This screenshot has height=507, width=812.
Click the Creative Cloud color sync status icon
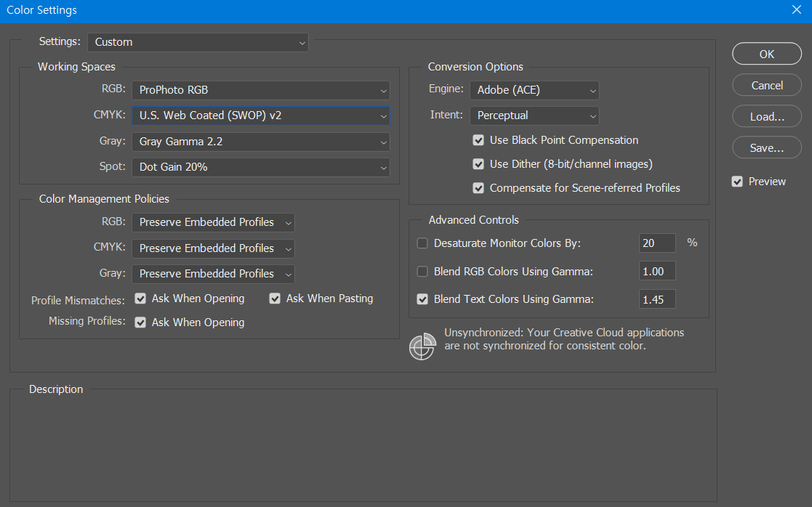coord(422,346)
